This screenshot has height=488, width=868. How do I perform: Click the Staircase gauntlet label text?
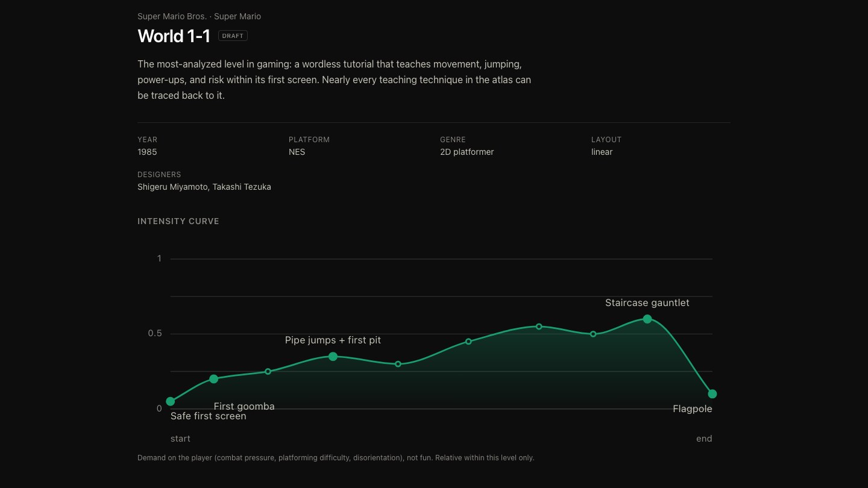[647, 303]
